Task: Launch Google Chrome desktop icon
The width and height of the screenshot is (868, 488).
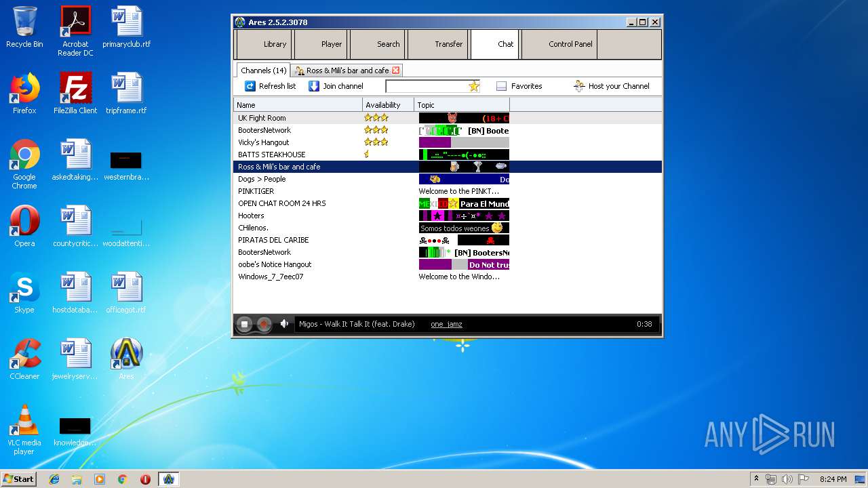Action: click(24, 164)
